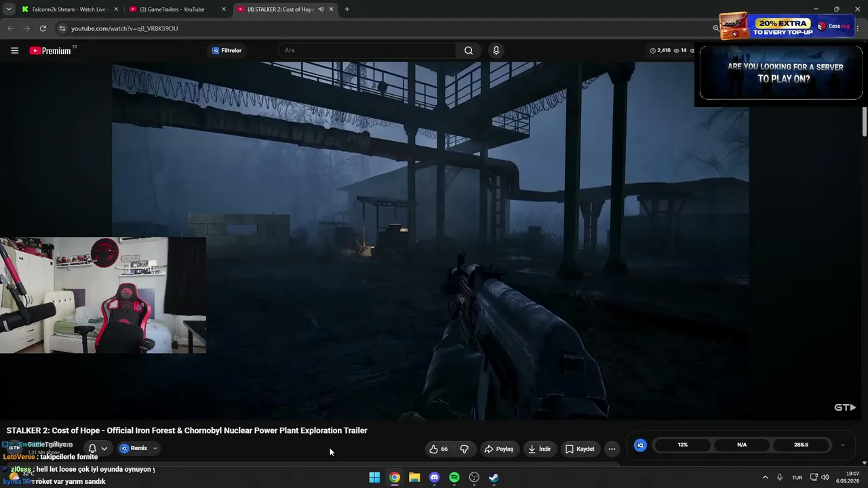Viewport: 868px width, 488px height.
Task: Click the Ara search input field
Action: 366,51
